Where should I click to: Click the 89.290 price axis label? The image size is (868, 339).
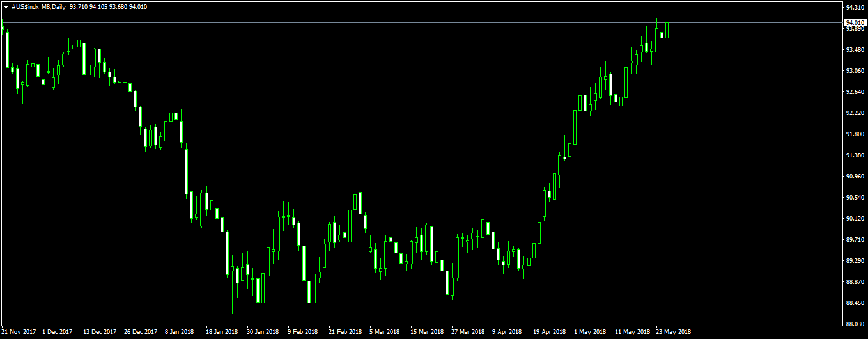click(x=854, y=261)
